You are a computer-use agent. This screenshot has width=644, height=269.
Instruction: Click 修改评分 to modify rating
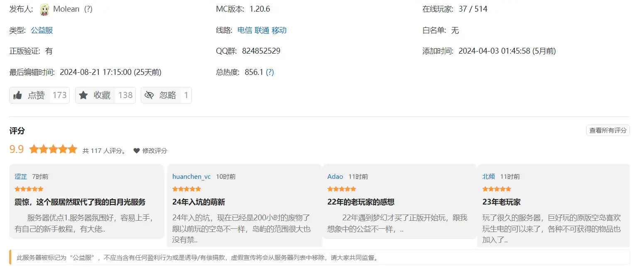[x=154, y=151]
